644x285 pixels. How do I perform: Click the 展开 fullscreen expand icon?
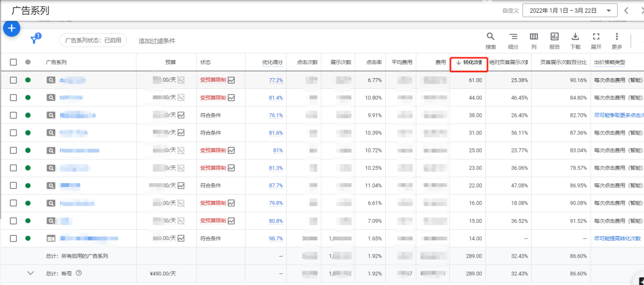tap(596, 37)
